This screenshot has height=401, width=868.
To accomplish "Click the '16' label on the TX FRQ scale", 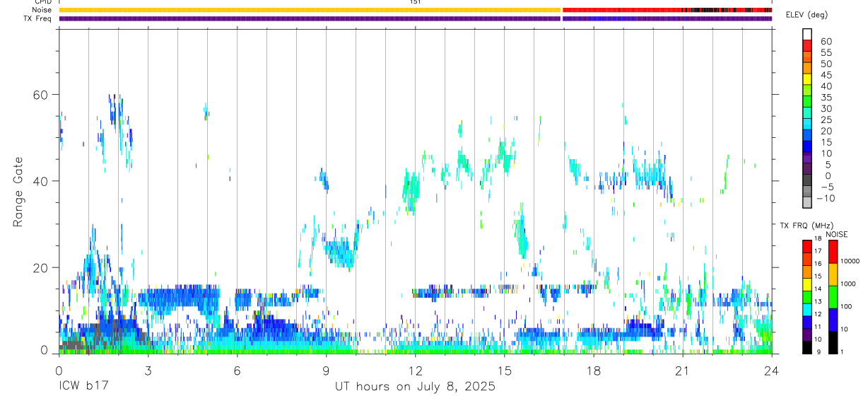I will [819, 264].
